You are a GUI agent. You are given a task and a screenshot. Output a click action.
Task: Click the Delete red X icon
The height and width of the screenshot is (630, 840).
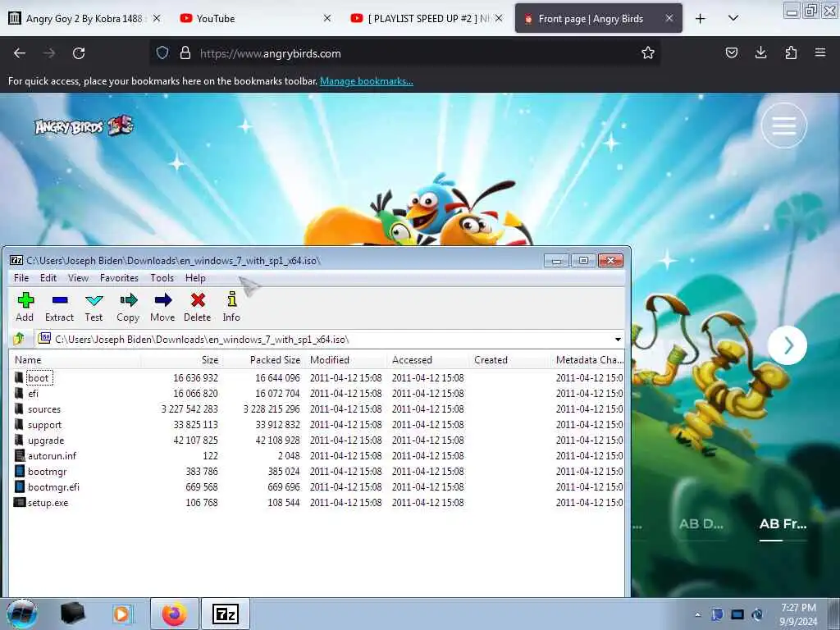[x=198, y=307]
